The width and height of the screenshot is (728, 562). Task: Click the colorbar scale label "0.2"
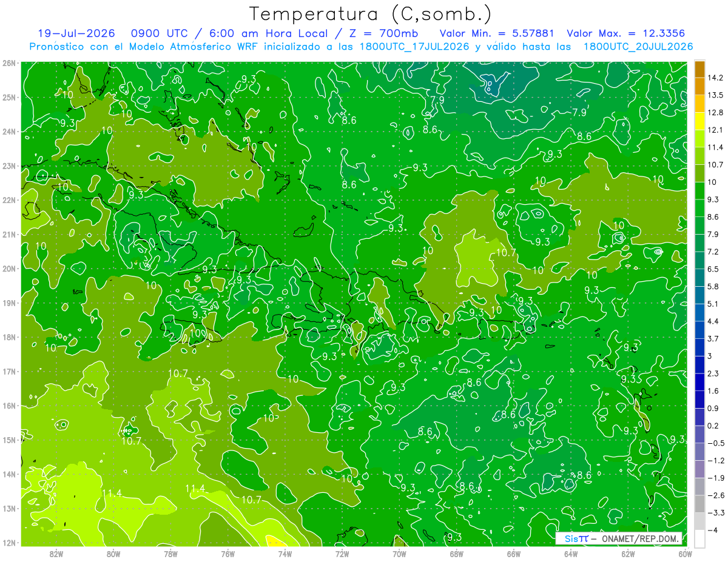[713, 426]
